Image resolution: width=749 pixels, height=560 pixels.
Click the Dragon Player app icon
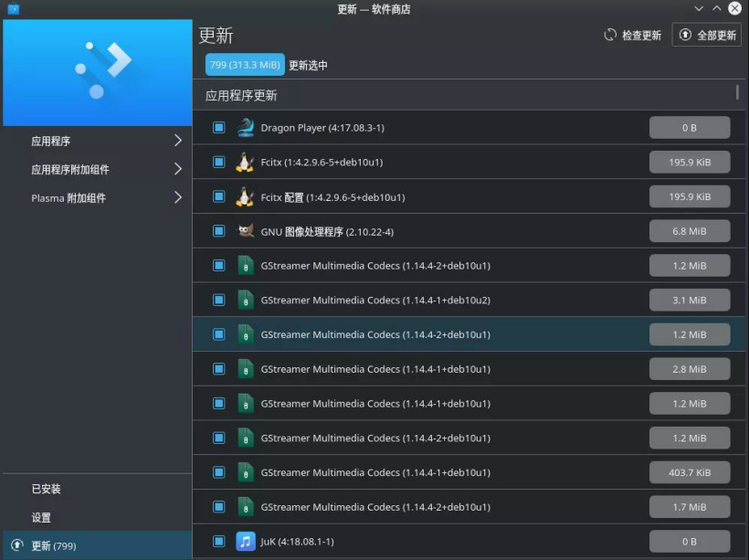tap(246, 128)
